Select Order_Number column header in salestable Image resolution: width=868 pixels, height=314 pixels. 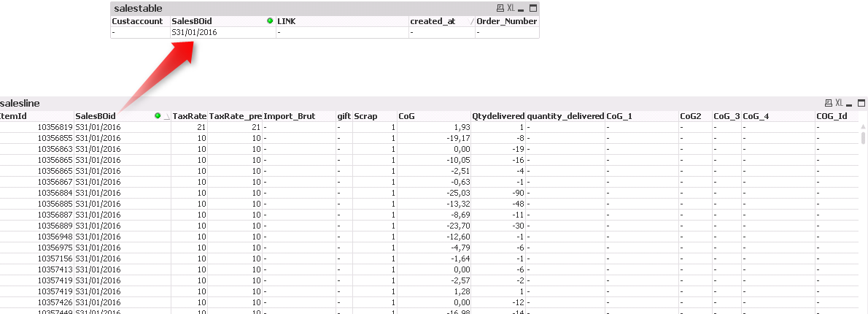(x=506, y=21)
